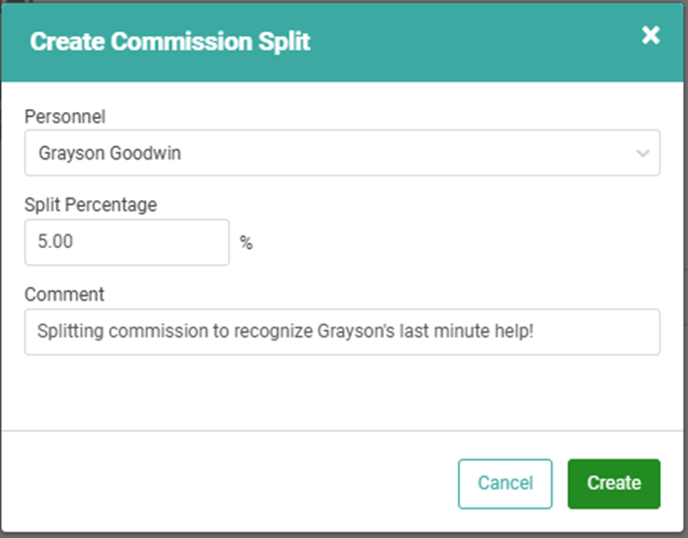Place cursor in the Grayson's last minute help comment

(x=440, y=331)
